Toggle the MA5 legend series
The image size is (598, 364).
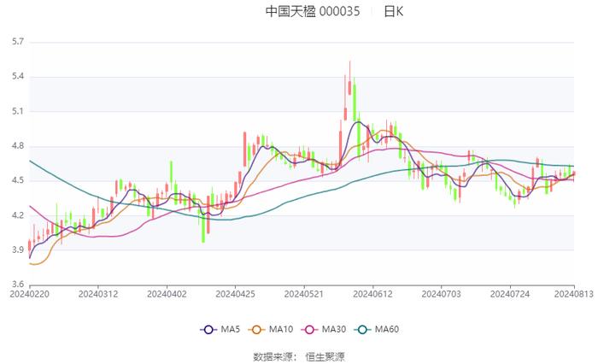[220, 329]
